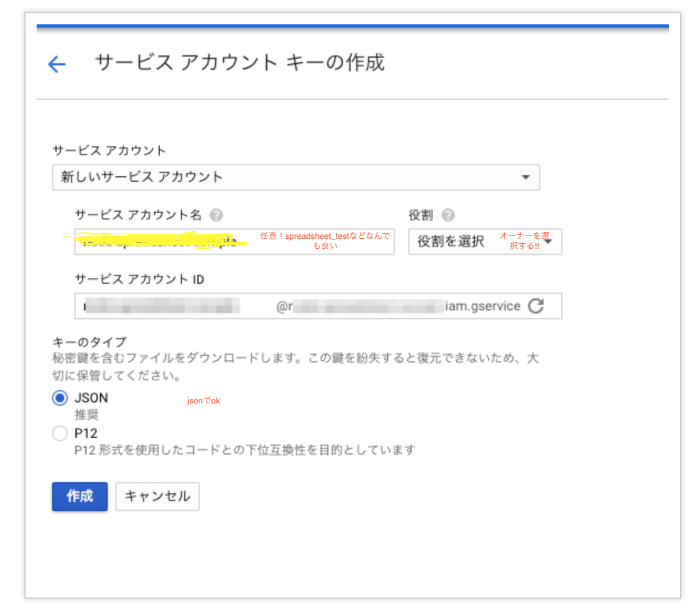Open the 新しいサービス アカウント dropdown
700x613 pixels.
coord(296,177)
